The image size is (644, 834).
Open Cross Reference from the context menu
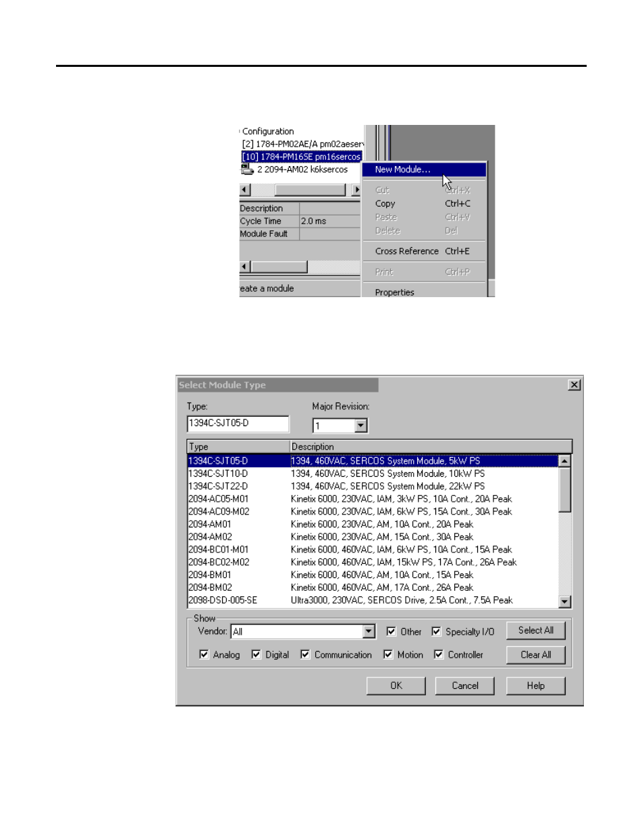[424, 251]
